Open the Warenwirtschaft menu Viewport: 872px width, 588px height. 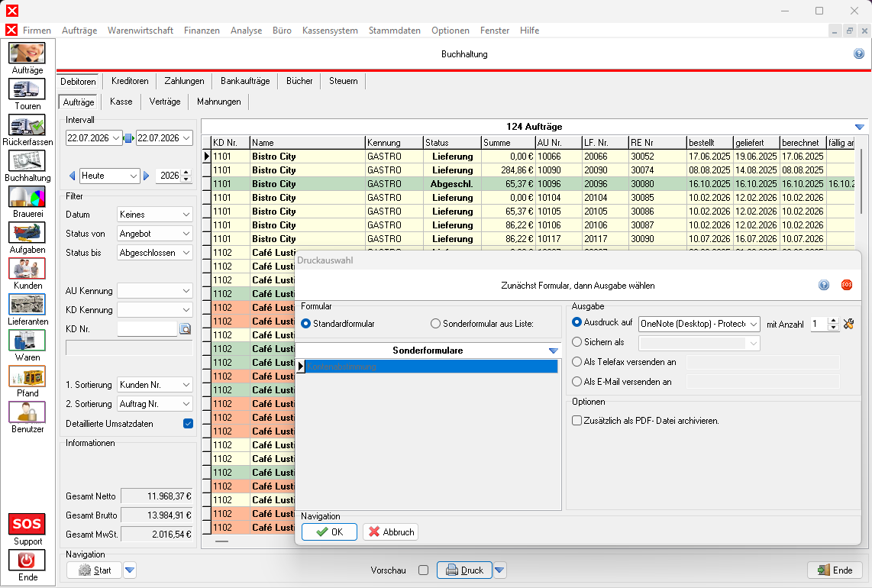140,31
